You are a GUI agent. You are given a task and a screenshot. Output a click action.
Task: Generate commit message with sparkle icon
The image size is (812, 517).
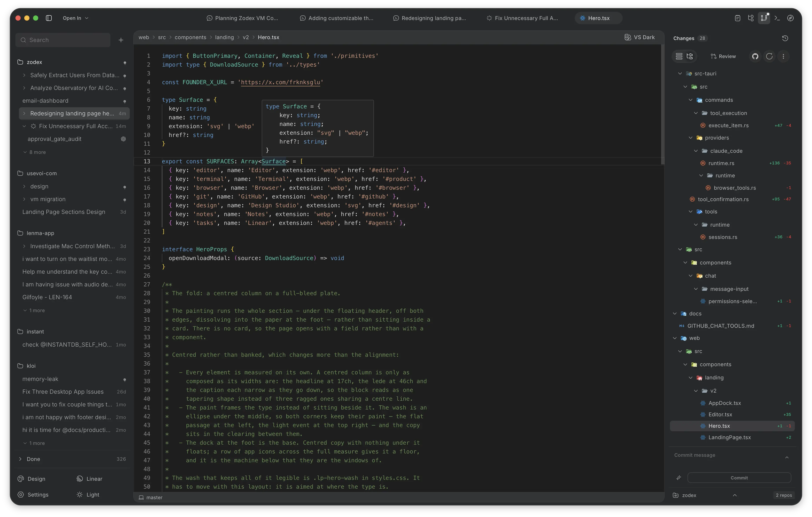click(x=679, y=478)
